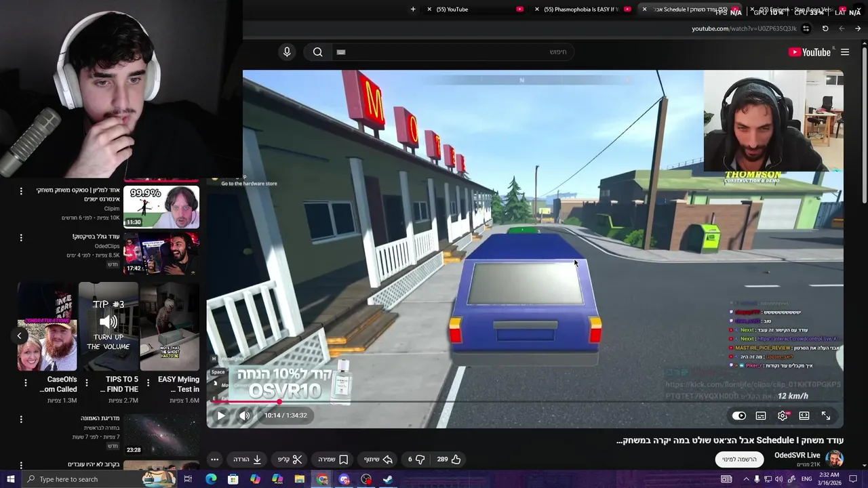The width and height of the screenshot is (868, 488).
Task: Open the 'EASY Myling Test' short thumbnail
Action: pyautogui.click(x=170, y=327)
